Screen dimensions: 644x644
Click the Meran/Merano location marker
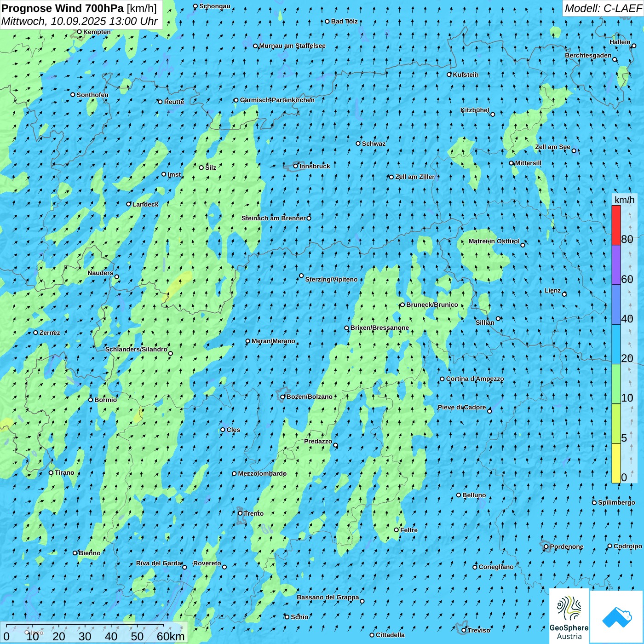pos(248,341)
